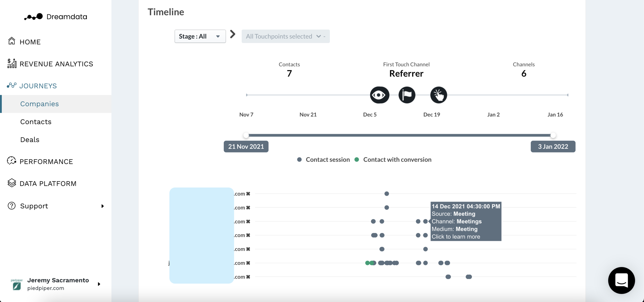Viewport: 644px width, 302px height.
Task: Remove the second contact row with X
Action: pos(248,208)
